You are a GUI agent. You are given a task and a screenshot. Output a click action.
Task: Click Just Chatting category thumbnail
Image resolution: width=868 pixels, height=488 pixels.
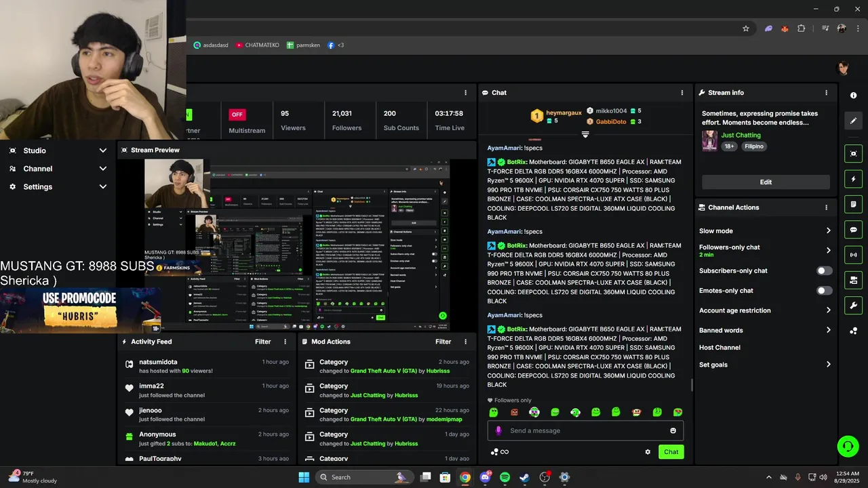709,141
